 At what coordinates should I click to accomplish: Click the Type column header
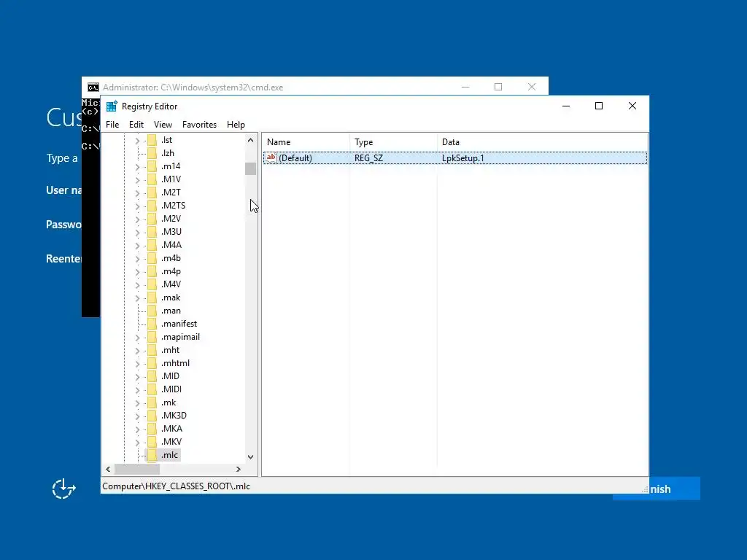[393, 142]
